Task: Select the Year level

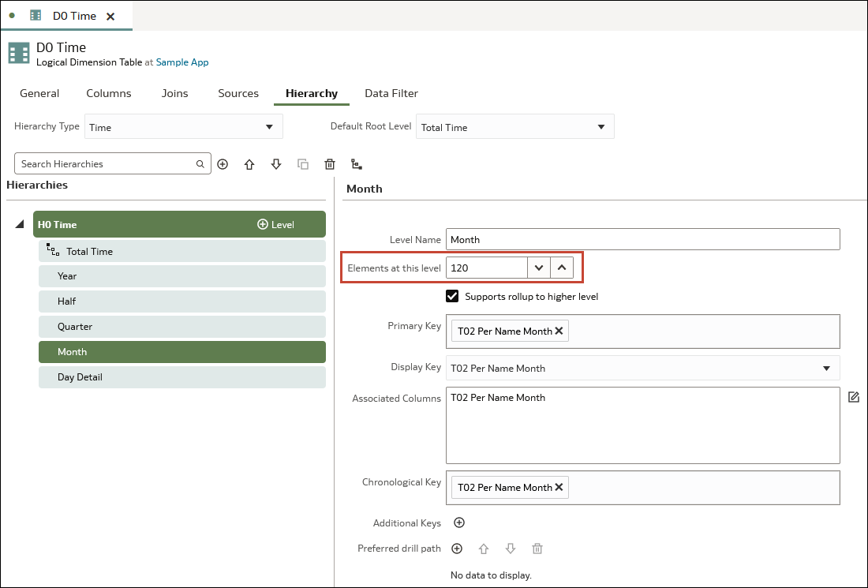Action: pos(182,275)
